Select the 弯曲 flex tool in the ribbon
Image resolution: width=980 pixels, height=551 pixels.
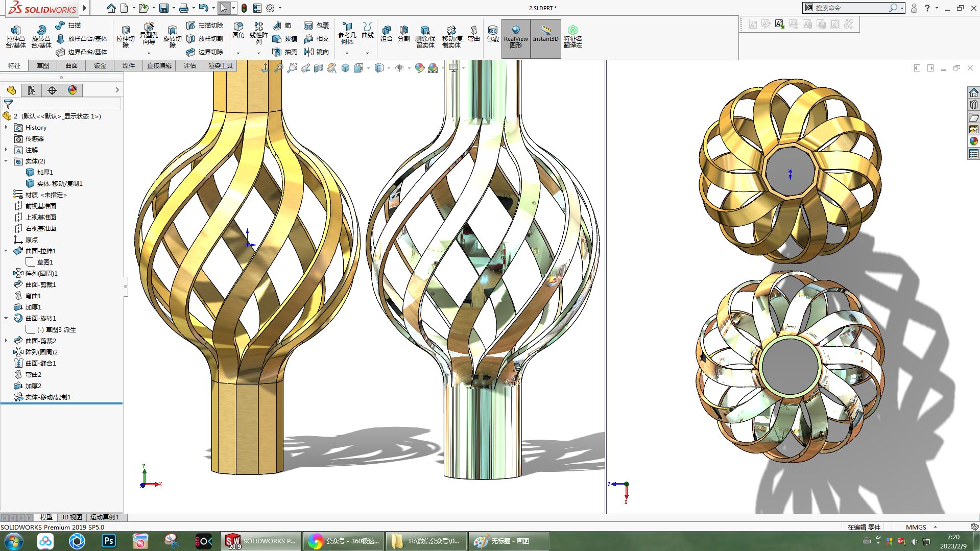(x=473, y=34)
